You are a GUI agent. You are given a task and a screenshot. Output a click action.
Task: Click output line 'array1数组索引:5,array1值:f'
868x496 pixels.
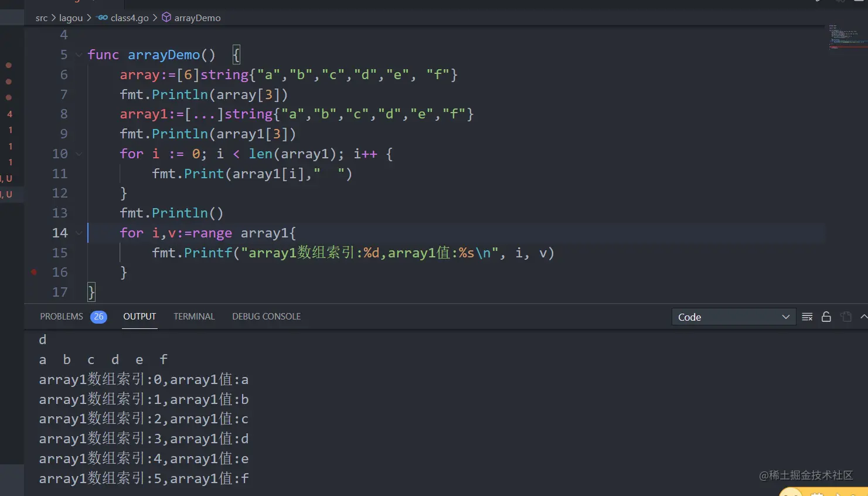[x=144, y=479]
